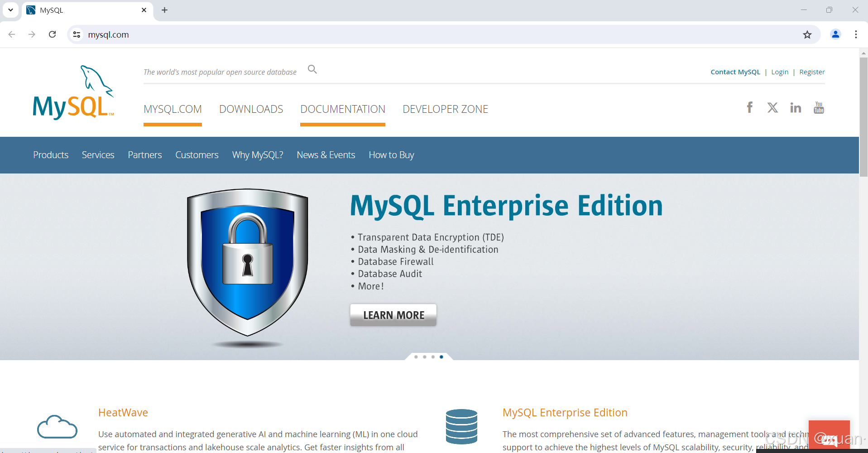Click inside the address bar
This screenshot has width=868, height=453.
[272, 34]
